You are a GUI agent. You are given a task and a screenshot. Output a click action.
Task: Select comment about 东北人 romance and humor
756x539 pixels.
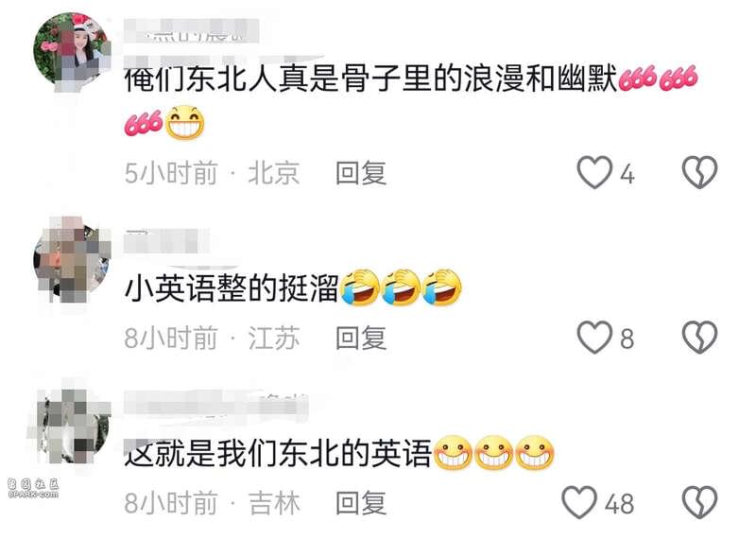point(370,78)
